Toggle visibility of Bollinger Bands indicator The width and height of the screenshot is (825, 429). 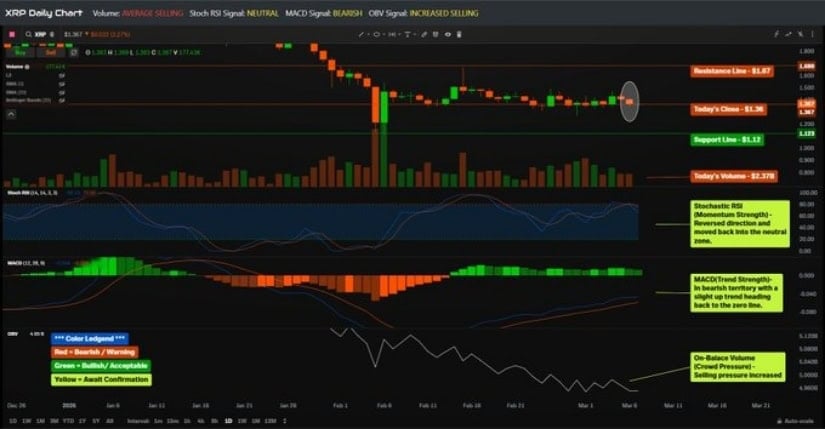click(x=61, y=102)
